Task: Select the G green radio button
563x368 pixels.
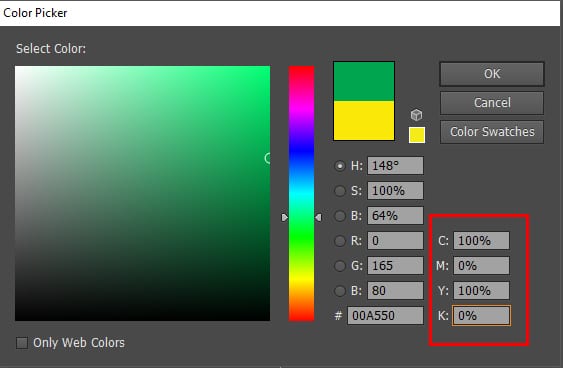Action: coord(340,266)
